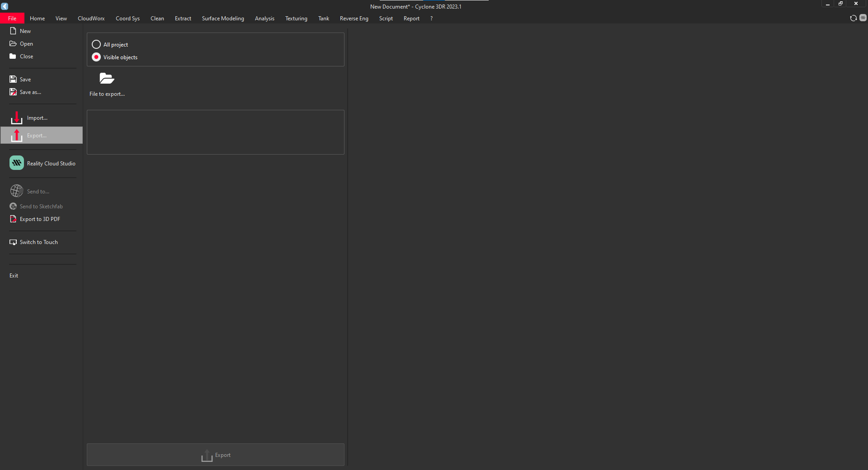Click the New document icon
The width and height of the screenshot is (868, 470).
13,31
